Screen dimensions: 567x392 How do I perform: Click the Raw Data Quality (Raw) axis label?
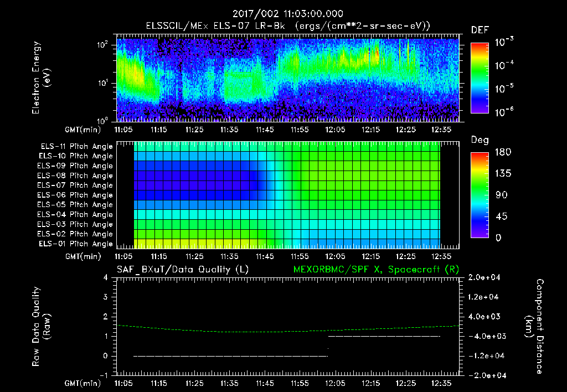click(41, 327)
